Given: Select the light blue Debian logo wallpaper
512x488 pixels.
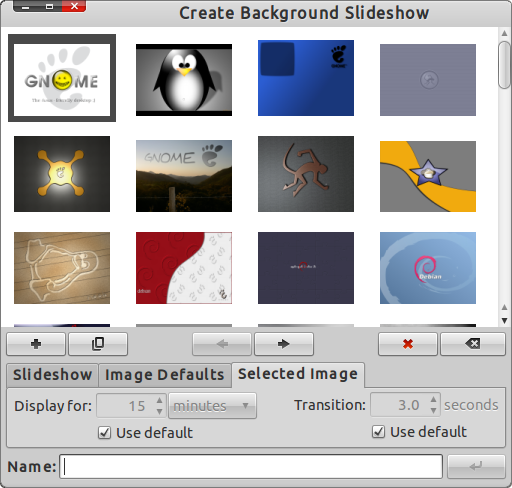Looking at the screenshot, I should pyautogui.click(x=428, y=268).
